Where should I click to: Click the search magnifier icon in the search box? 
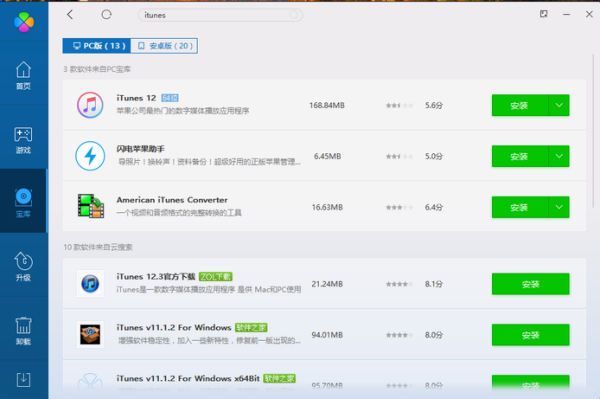tap(294, 15)
